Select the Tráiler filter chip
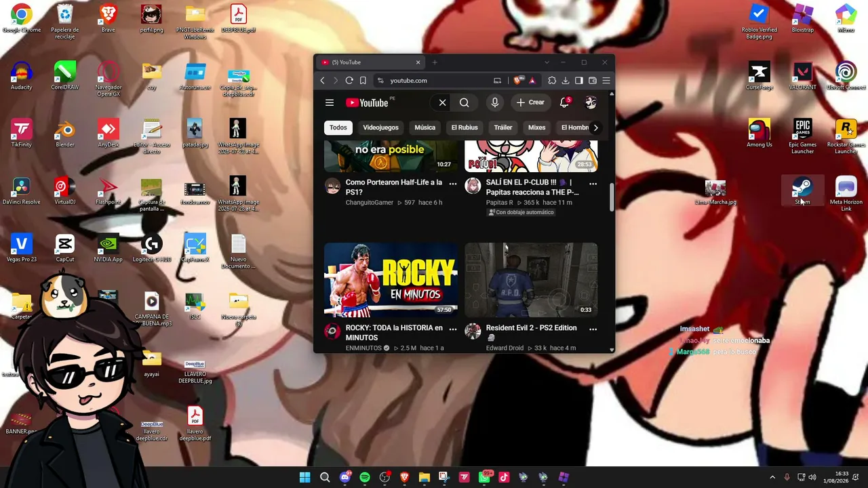The height and width of the screenshot is (488, 868). click(x=503, y=127)
